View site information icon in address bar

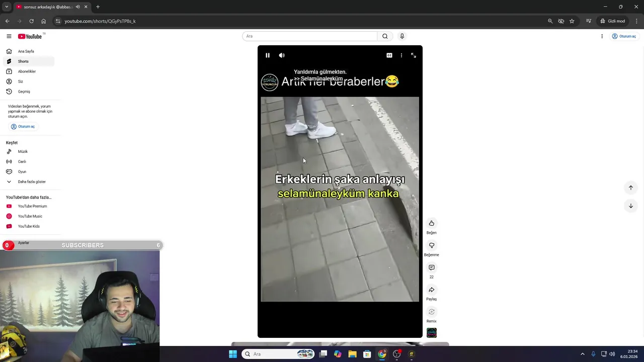coord(58,21)
